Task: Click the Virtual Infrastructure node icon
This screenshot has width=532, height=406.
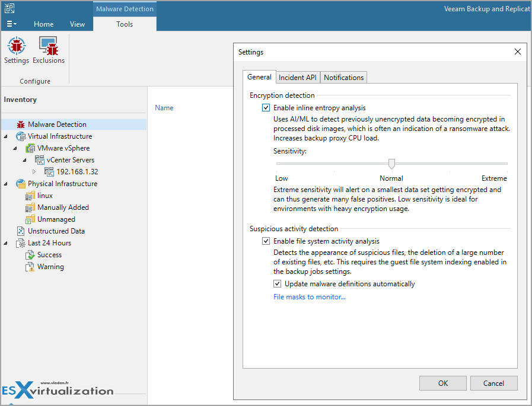Action: coord(21,136)
